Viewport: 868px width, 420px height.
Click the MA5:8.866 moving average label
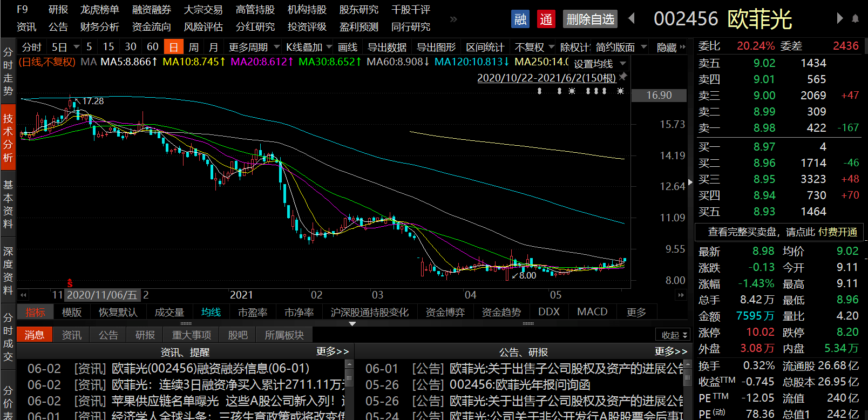(128, 62)
